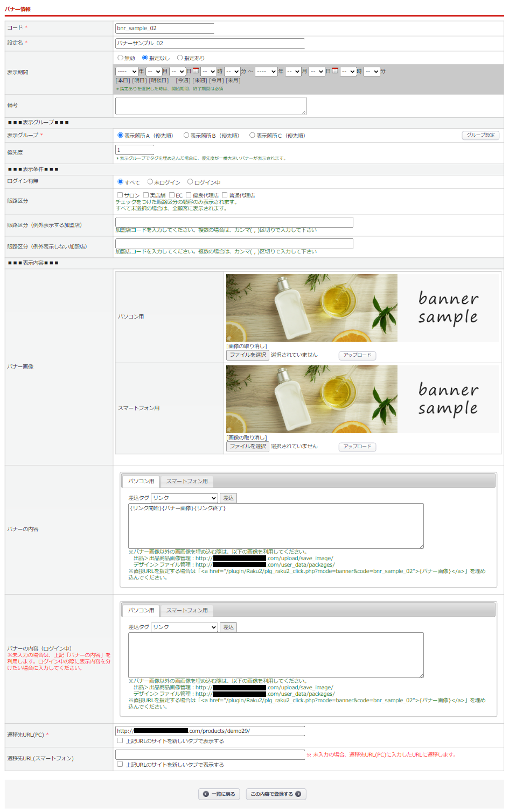509x812 pixels.
Task: Focus the 優先度 input field
Action: point(135,150)
